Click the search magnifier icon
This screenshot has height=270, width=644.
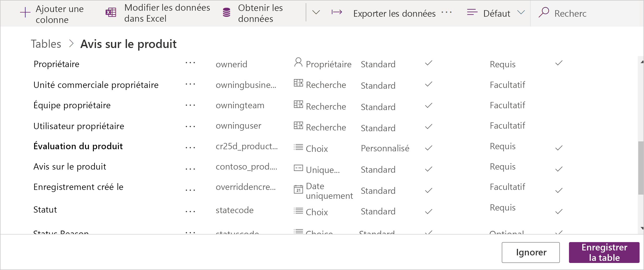(544, 12)
